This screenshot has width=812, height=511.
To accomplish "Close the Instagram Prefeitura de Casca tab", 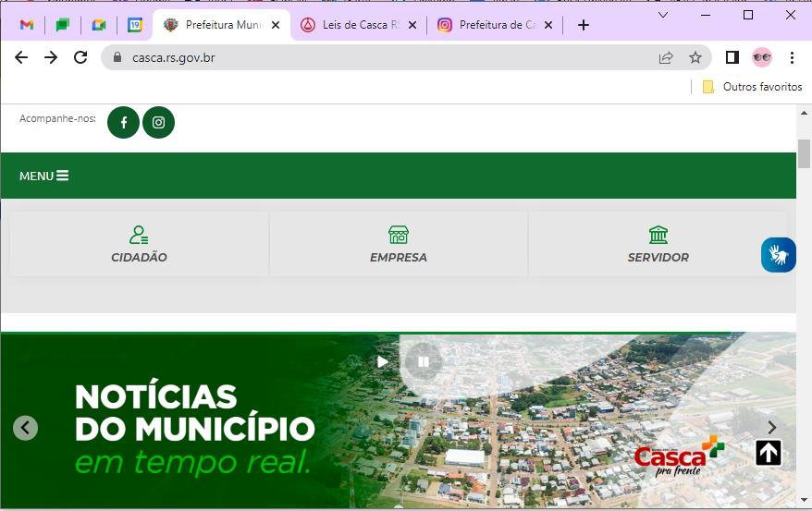I will click(548, 25).
